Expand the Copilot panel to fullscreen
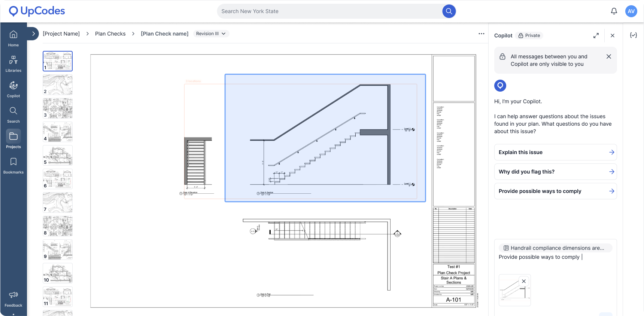Screen dimensions: 644x316 (596, 36)
